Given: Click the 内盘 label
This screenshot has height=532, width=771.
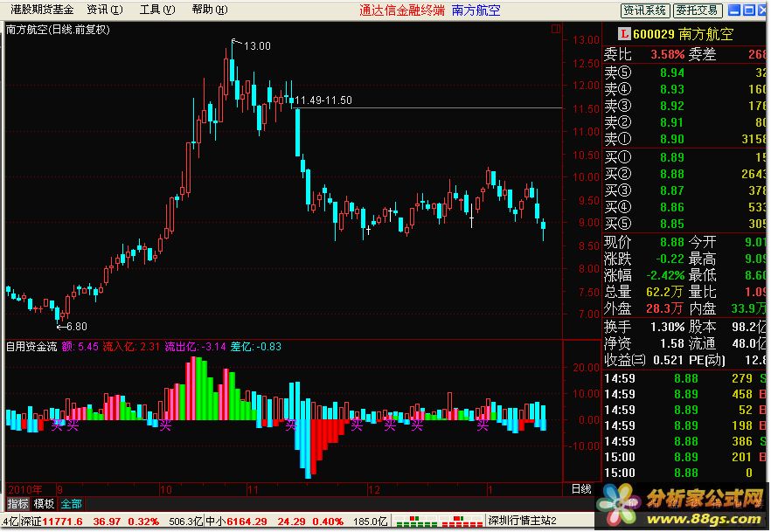Looking at the screenshot, I should pyautogui.click(x=702, y=309).
